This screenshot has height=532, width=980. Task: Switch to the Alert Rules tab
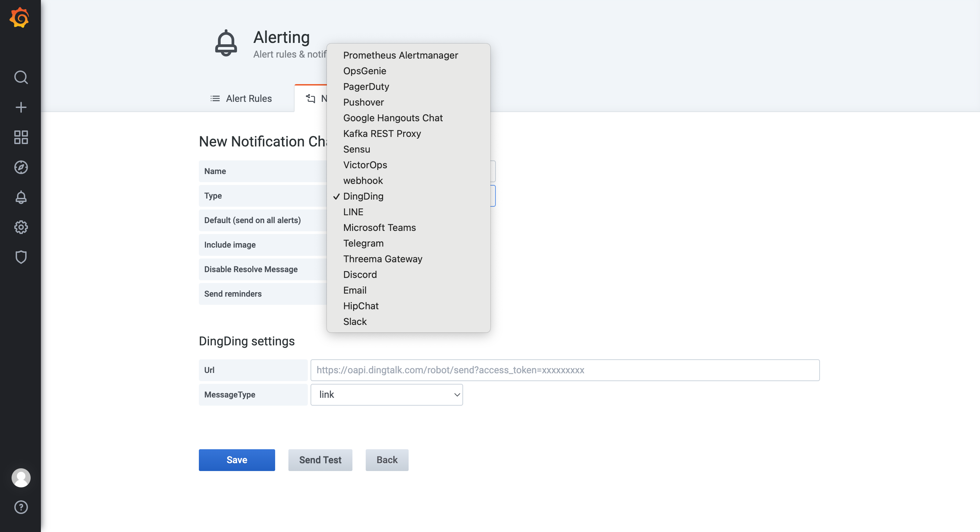point(241,98)
